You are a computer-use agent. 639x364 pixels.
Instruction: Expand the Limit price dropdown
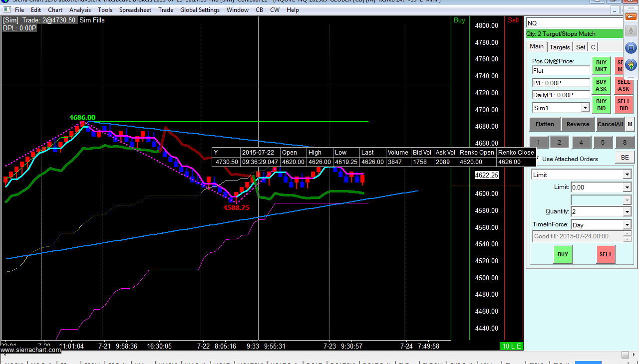pyautogui.click(x=627, y=187)
